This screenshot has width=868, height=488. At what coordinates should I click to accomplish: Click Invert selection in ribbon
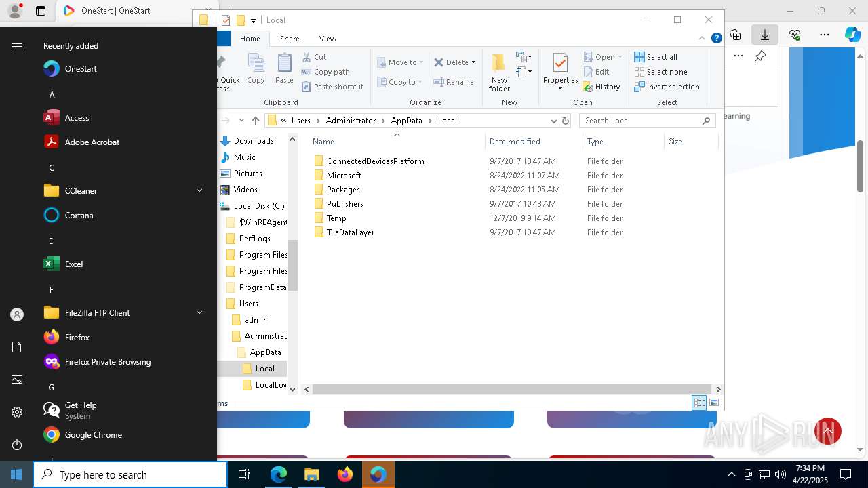pyautogui.click(x=667, y=87)
